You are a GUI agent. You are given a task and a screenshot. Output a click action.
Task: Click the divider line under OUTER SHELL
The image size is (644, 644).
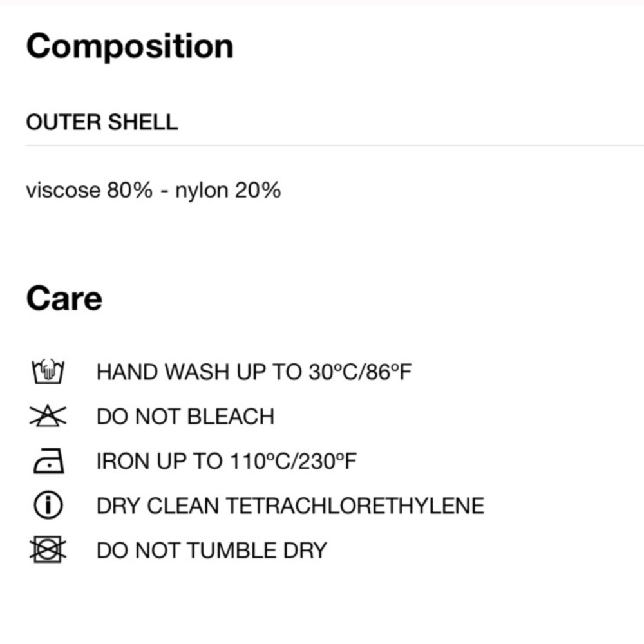335,146
